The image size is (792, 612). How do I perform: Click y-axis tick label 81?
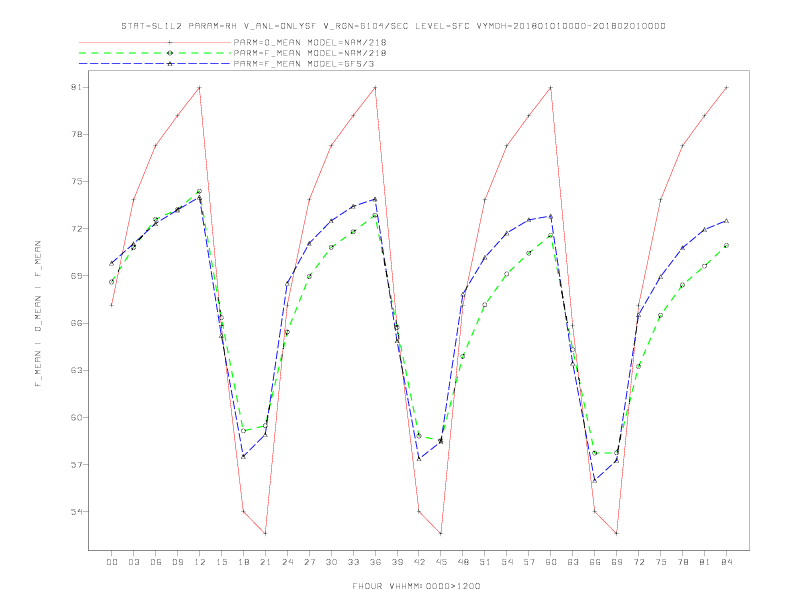[76, 87]
